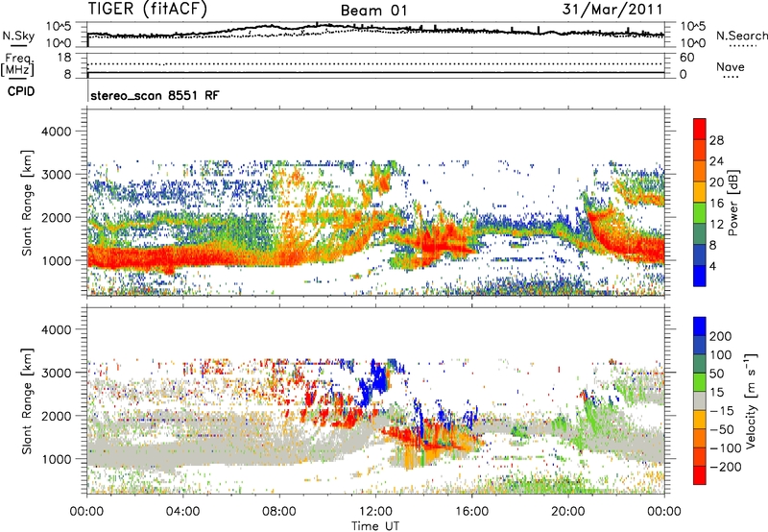
Task: Click the velocity scale value '-50'
Action: tap(722, 429)
